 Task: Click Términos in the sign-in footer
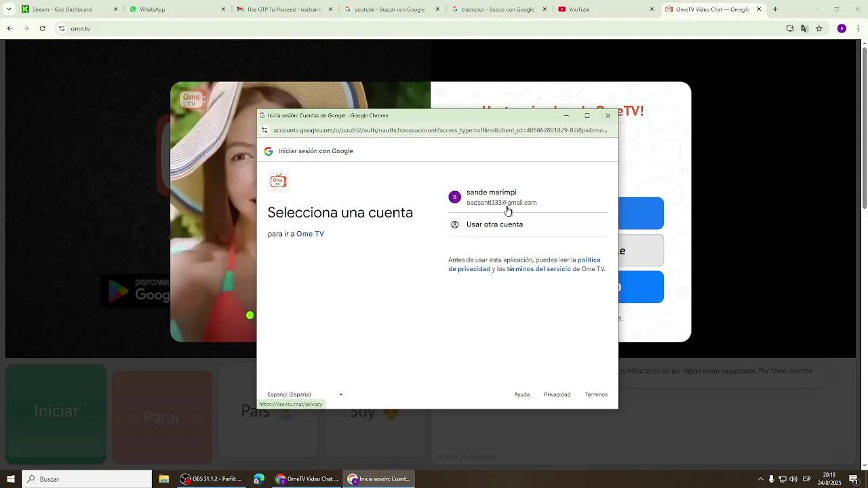tap(596, 394)
